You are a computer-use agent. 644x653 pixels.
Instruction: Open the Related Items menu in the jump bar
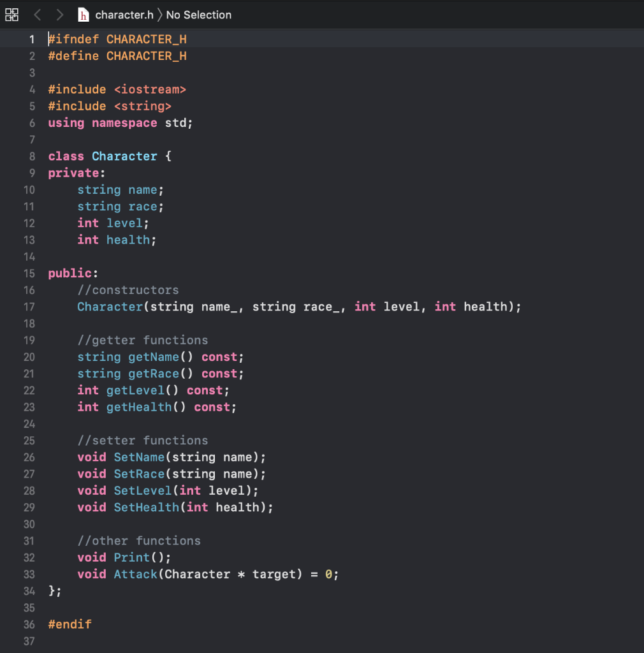click(x=11, y=15)
